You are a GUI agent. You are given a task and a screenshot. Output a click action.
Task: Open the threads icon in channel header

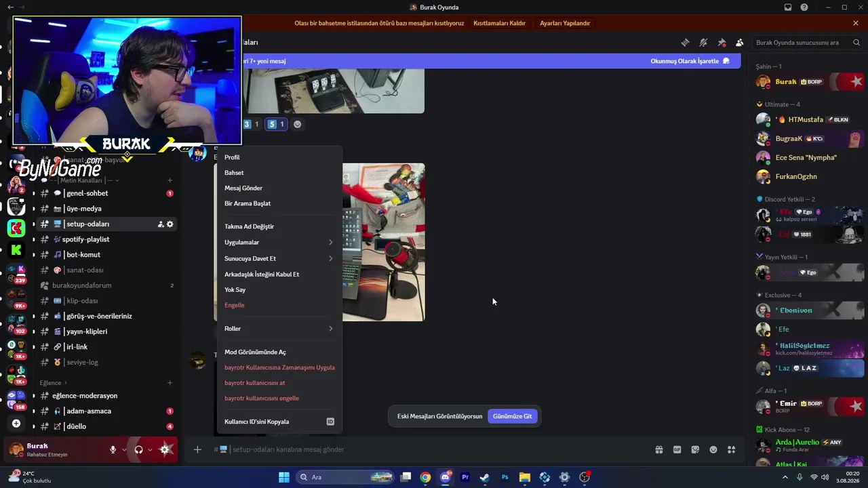(685, 42)
